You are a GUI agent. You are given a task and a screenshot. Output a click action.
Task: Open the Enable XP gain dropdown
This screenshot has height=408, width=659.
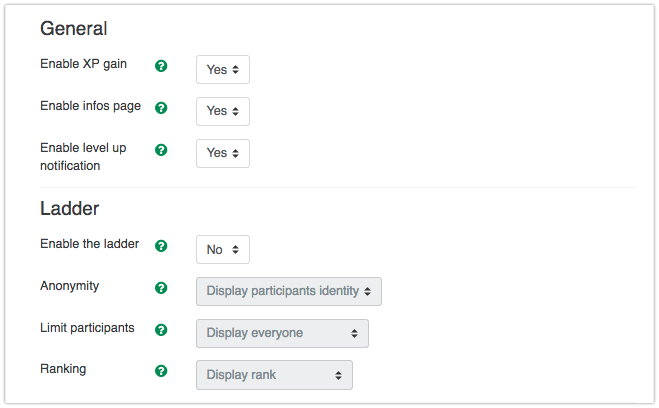222,69
